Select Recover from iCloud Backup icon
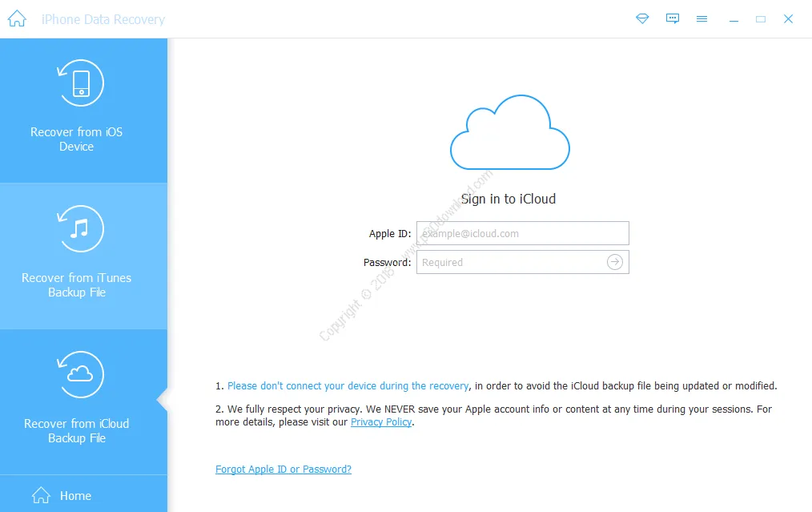The image size is (812, 512). [x=80, y=374]
